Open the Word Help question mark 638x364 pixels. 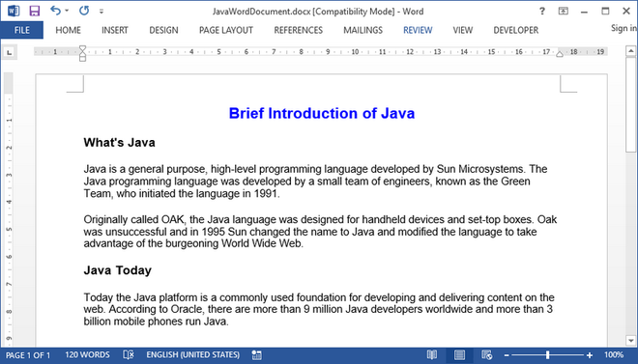[x=542, y=12]
